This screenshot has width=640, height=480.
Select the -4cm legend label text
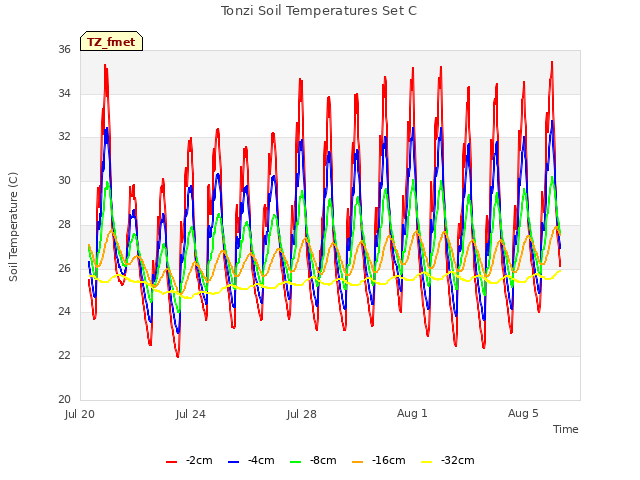[x=261, y=460]
